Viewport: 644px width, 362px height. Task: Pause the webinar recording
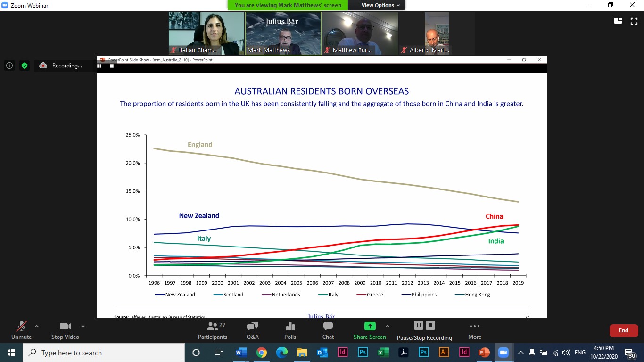click(x=418, y=325)
